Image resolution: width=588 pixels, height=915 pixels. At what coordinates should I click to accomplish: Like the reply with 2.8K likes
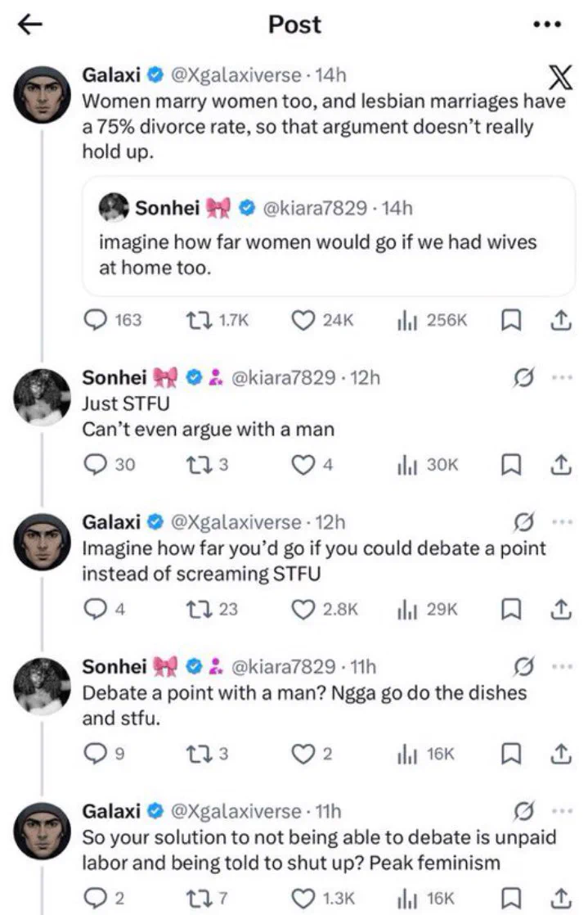click(303, 609)
